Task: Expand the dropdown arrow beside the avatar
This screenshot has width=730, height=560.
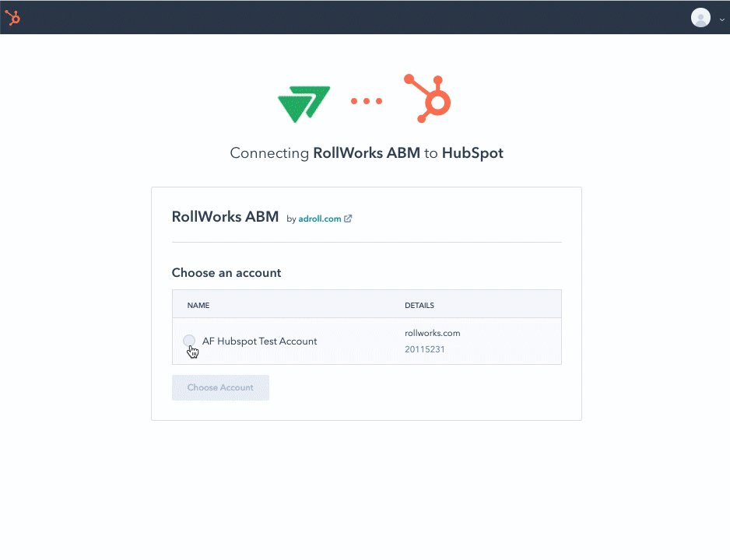Action: [721, 19]
